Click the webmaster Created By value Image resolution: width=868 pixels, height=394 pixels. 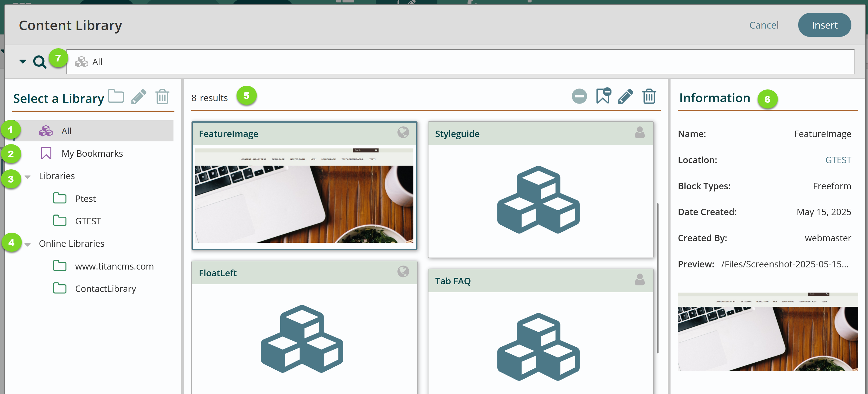tap(828, 238)
